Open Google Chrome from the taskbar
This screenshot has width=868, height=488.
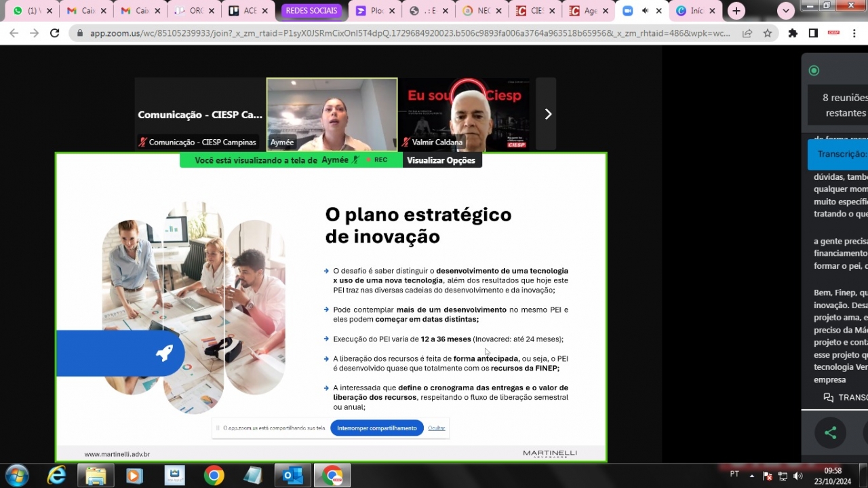point(214,475)
